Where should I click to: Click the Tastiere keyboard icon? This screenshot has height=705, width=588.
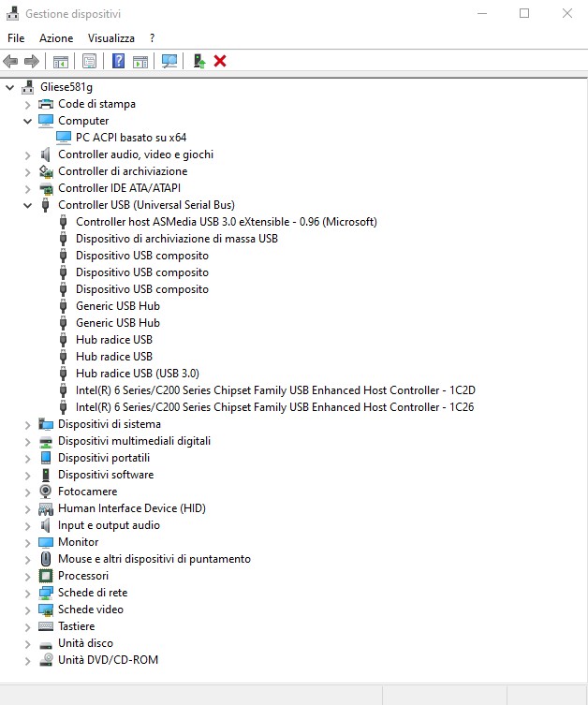(x=46, y=626)
